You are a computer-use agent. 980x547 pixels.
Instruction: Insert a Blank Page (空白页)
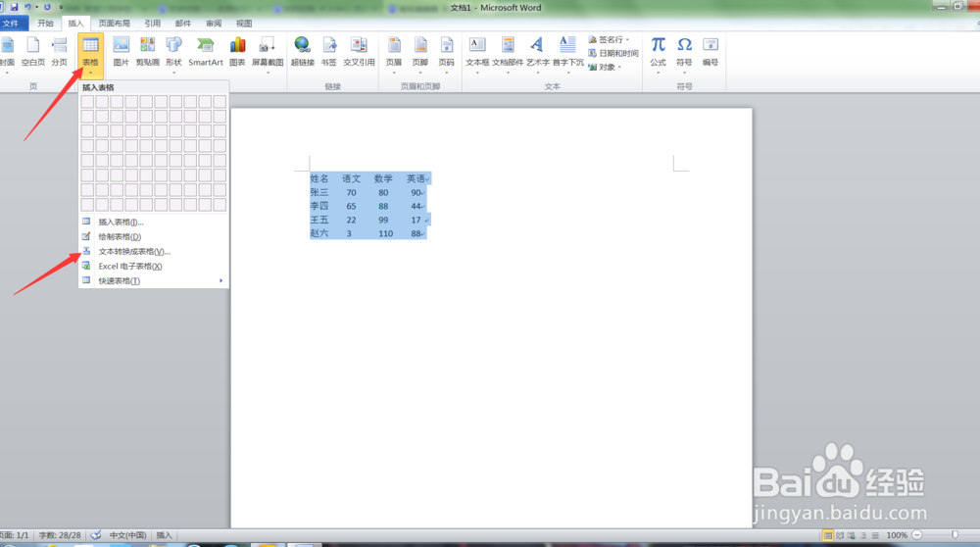pyautogui.click(x=33, y=52)
